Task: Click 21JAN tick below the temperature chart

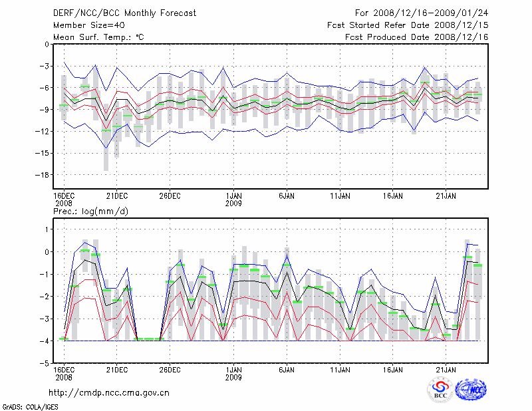Action: click(446, 196)
